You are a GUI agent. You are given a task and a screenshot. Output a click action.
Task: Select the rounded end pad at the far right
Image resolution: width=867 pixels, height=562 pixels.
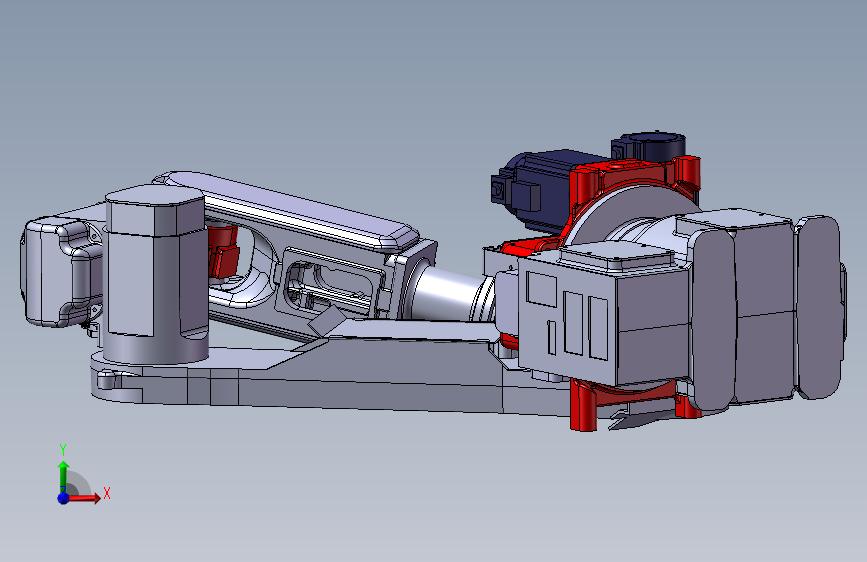(x=818, y=307)
